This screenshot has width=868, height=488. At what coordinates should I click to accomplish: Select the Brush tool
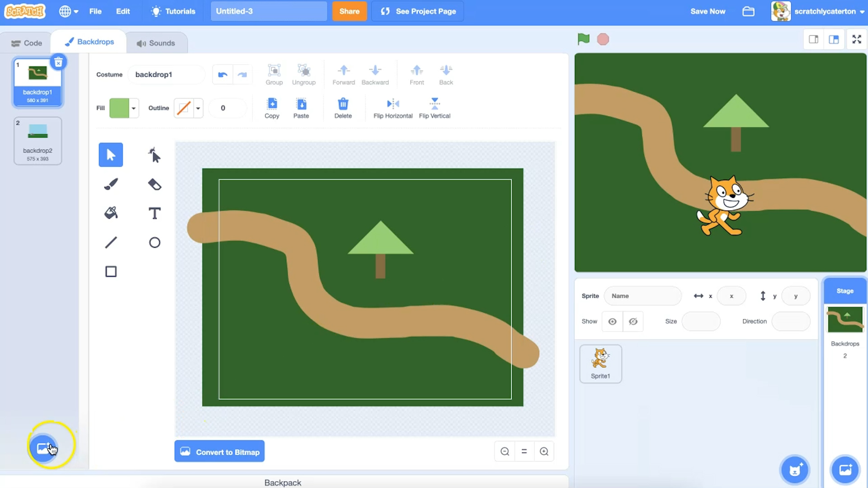click(111, 184)
